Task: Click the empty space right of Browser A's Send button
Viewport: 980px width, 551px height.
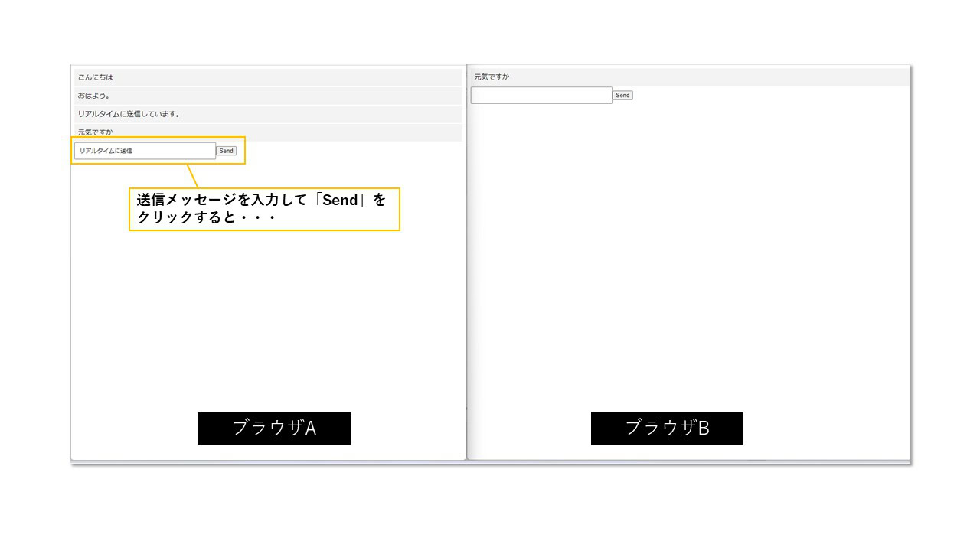Action: coord(345,151)
